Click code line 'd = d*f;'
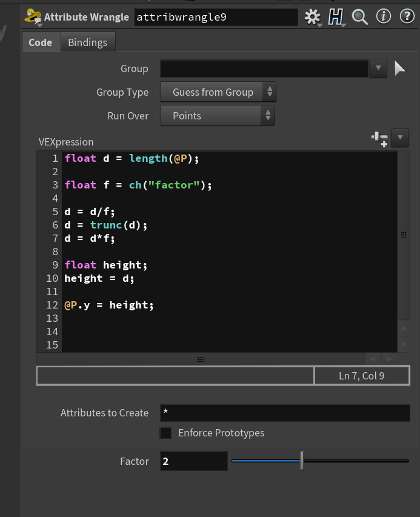The width and height of the screenshot is (420, 517). [90, 238]
